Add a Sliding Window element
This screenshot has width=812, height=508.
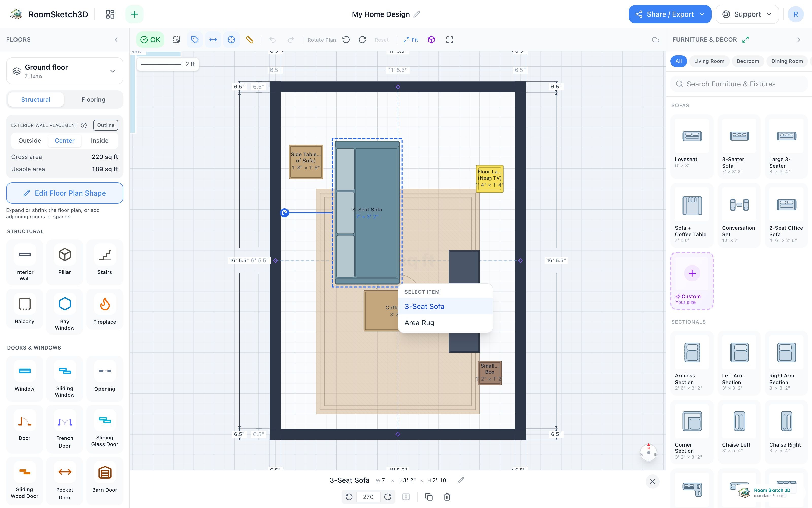point(64,379)
